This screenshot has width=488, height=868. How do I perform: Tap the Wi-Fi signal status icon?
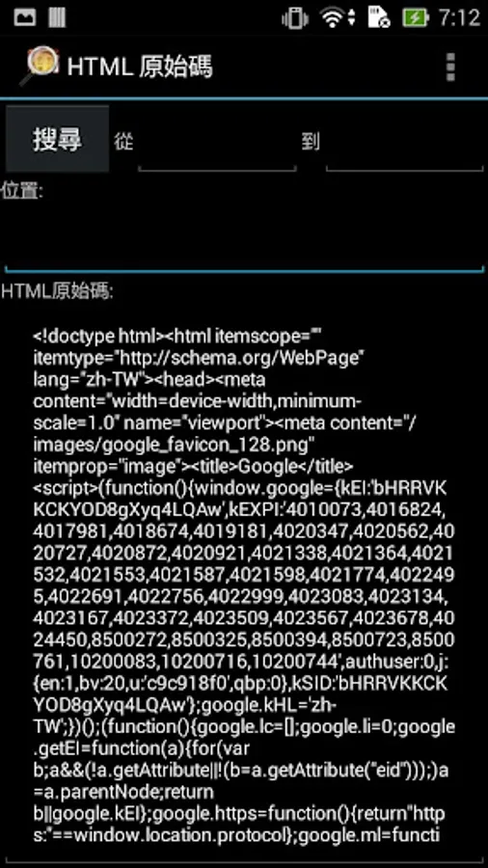coord(339,17)
